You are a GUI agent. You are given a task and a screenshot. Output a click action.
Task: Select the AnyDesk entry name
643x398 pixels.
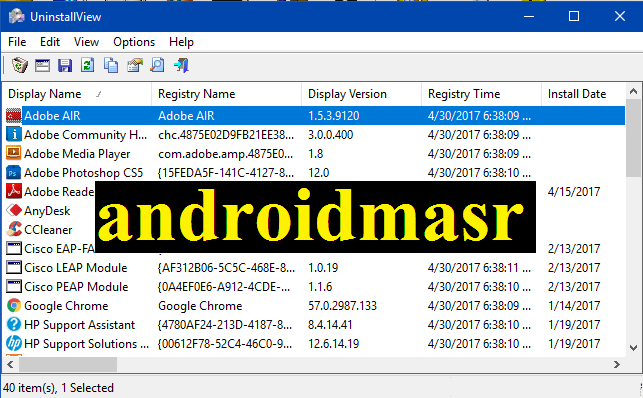point(47,211)
